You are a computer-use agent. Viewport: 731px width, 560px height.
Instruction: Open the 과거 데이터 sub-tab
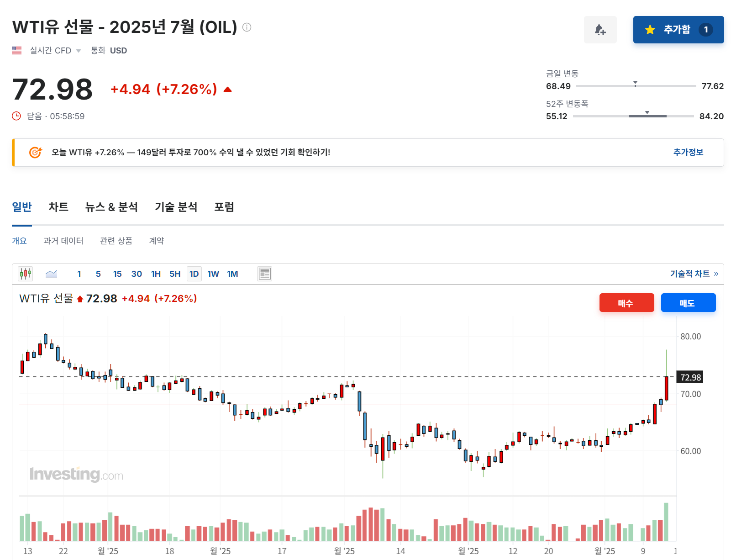64,241
